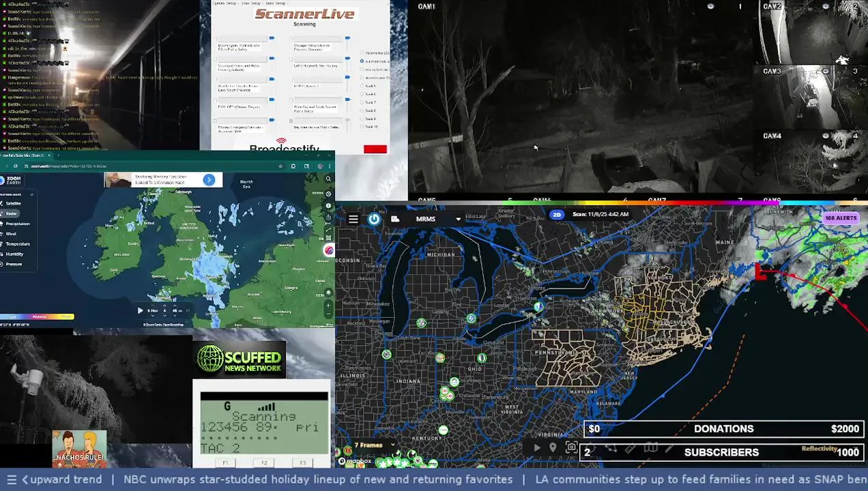Click the currently selected bank radio button
868x491 pixels.
click(362, 61)
